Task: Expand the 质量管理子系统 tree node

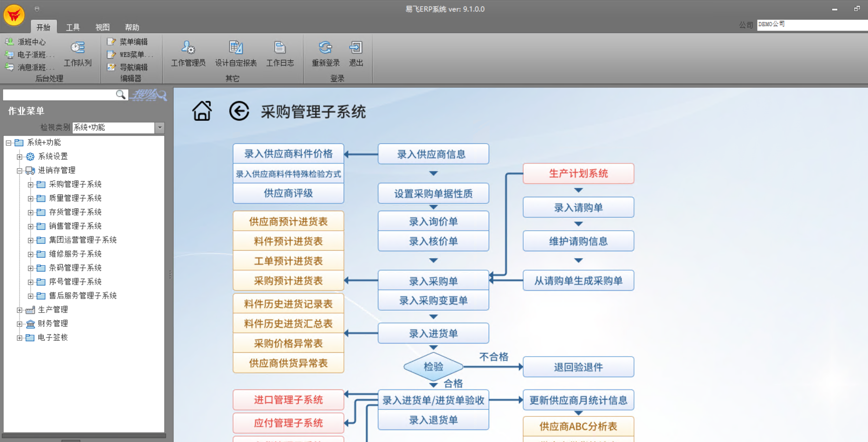Action: [31, 199]
